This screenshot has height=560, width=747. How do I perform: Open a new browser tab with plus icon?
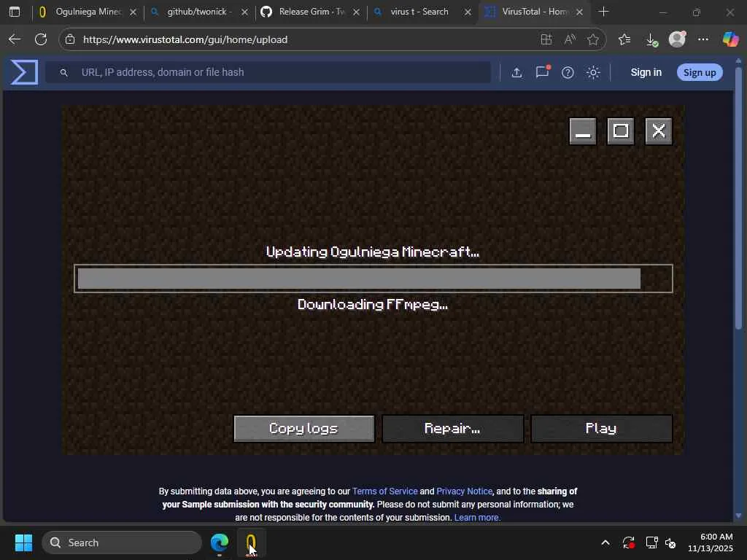tap(603, 12)
